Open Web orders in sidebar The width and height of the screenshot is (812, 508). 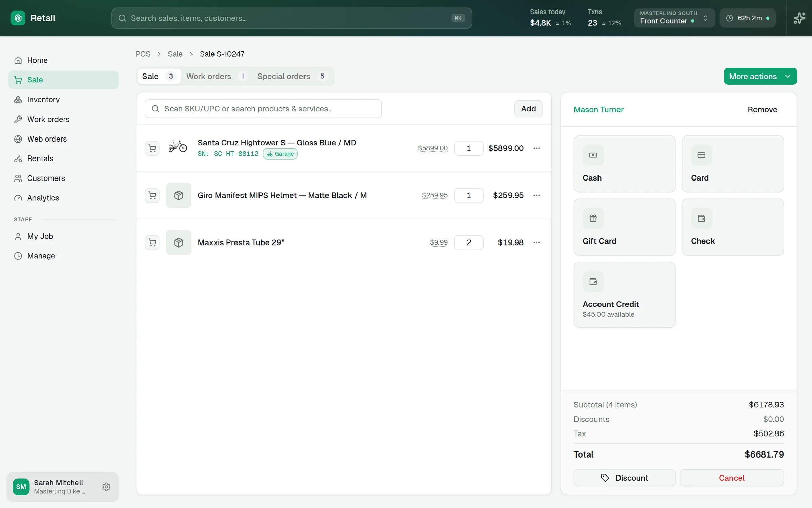[x=64, y=139]
